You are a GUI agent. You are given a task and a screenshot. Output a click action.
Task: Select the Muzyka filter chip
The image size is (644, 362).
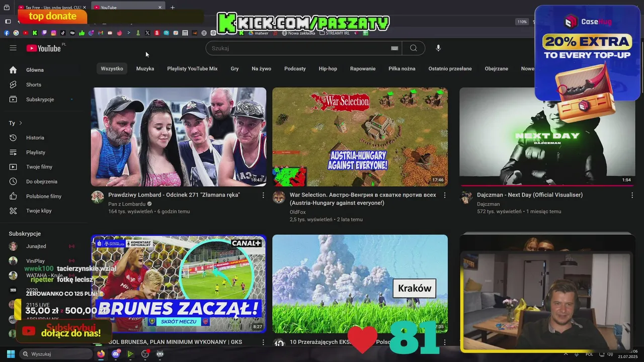coord(145,68)
